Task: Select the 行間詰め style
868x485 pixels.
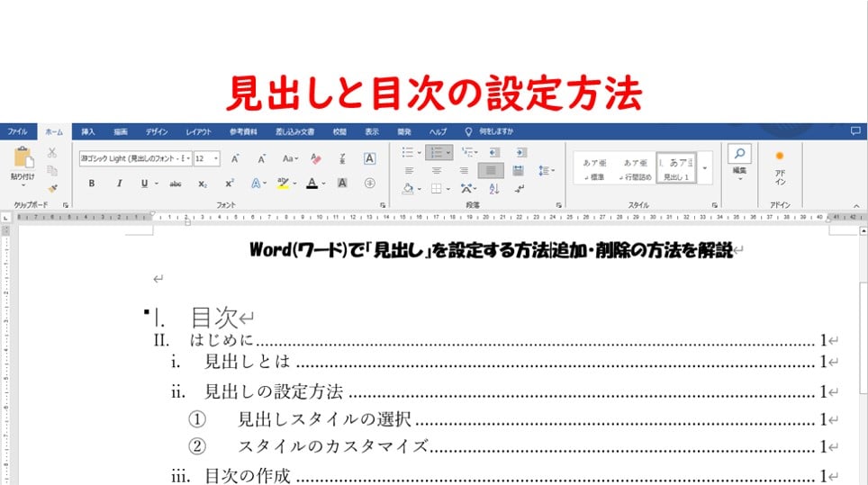Action: click(x=635, y=168)
